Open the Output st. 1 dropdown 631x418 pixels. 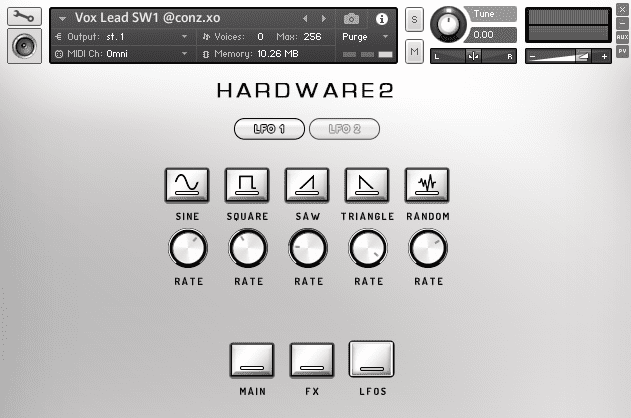(x=184, y=37)
